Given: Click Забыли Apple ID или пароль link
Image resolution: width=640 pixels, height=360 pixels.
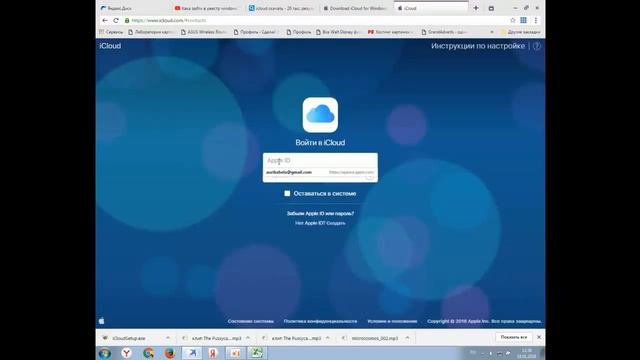Looking at the screenshot, I should (x=320, y=213).
